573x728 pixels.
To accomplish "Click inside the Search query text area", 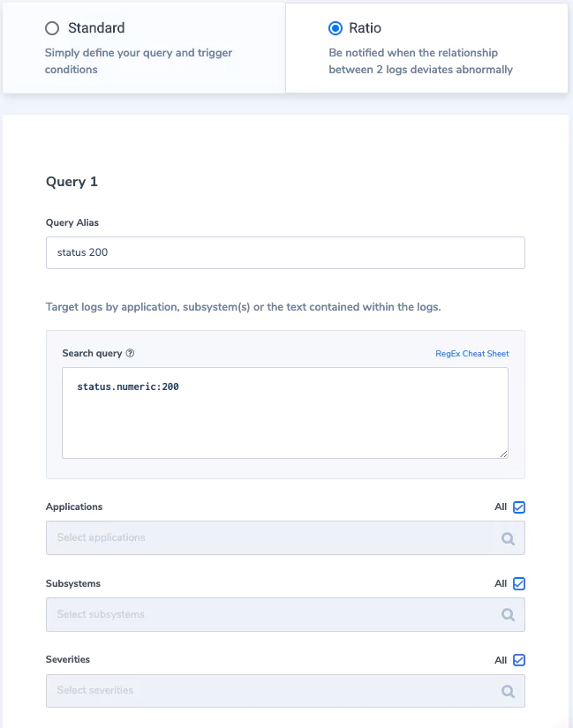I will 285,413.
